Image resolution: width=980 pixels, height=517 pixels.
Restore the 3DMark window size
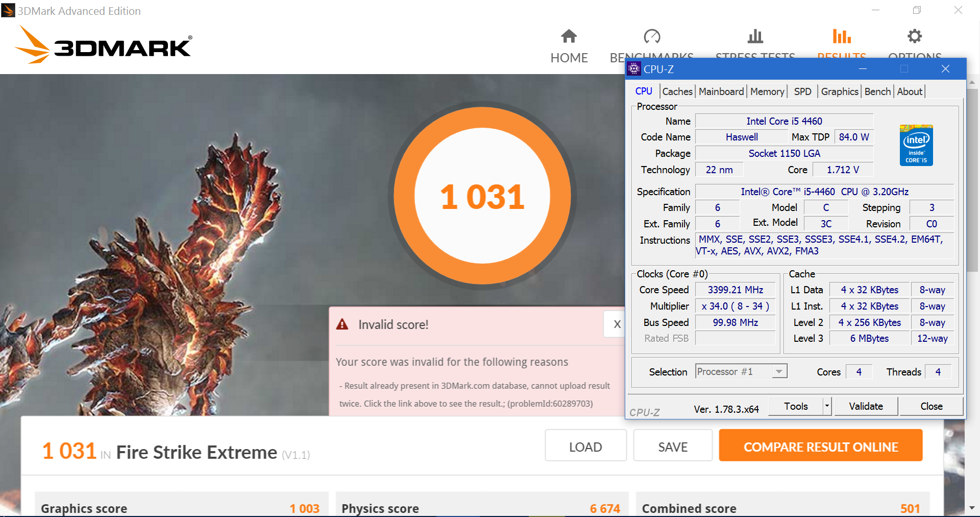[x=917, y=10]
